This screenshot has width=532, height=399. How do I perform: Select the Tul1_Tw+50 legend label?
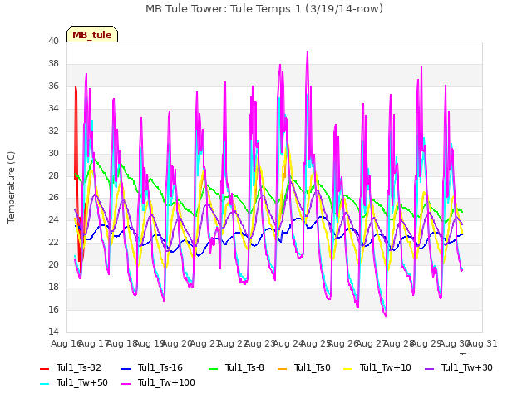82,382
